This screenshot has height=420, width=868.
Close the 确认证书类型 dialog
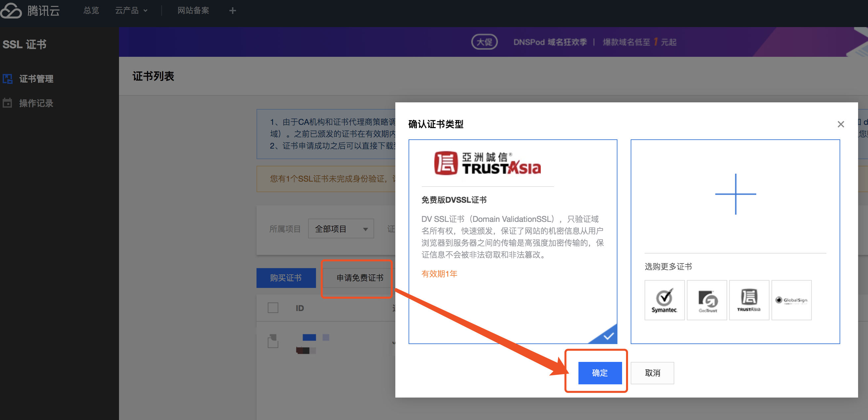coord(840,124)
